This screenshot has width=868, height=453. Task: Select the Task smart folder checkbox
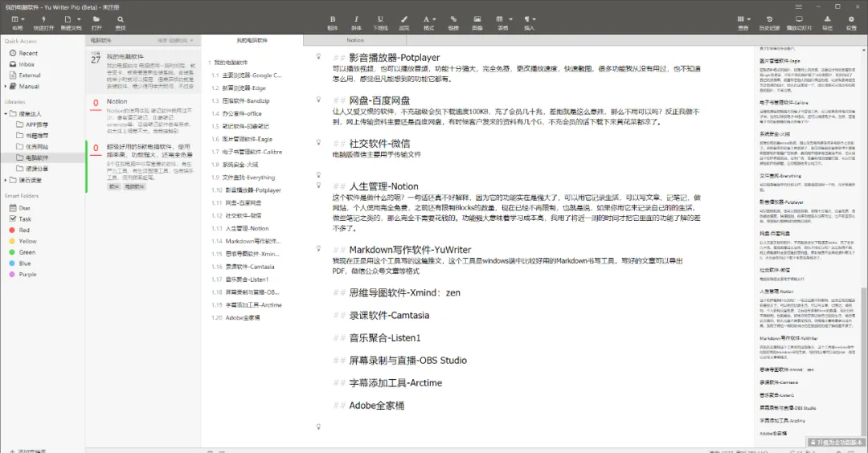coord(13,219)
